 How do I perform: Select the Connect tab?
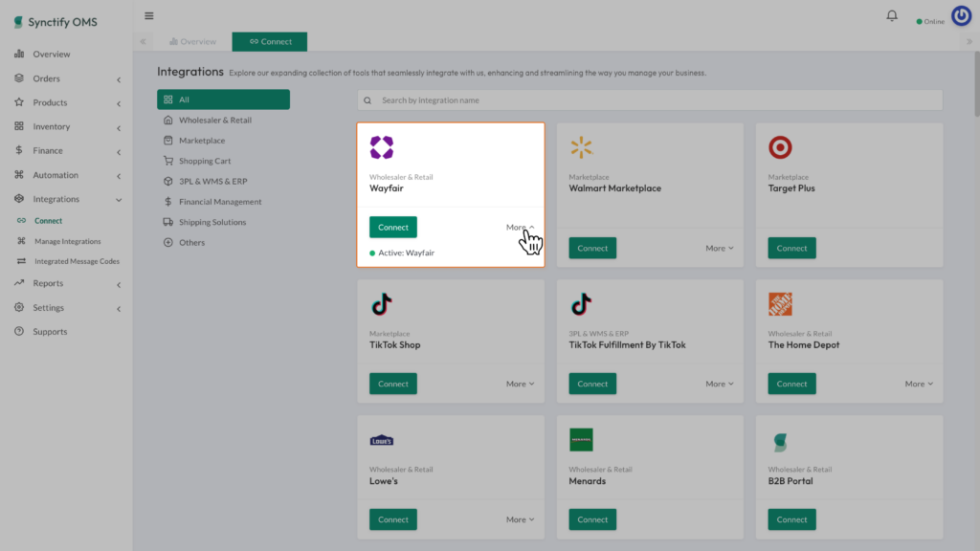pos(270,41)
